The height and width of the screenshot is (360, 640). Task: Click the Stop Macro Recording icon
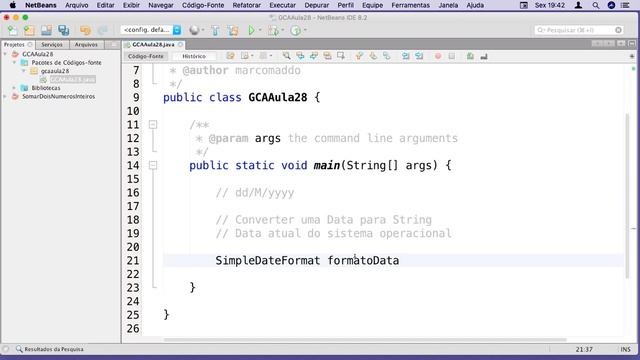451,56
